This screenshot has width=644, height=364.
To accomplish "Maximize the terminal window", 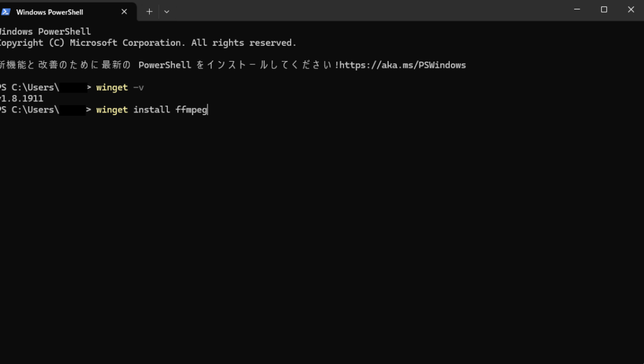I will [x=604, y=9].
